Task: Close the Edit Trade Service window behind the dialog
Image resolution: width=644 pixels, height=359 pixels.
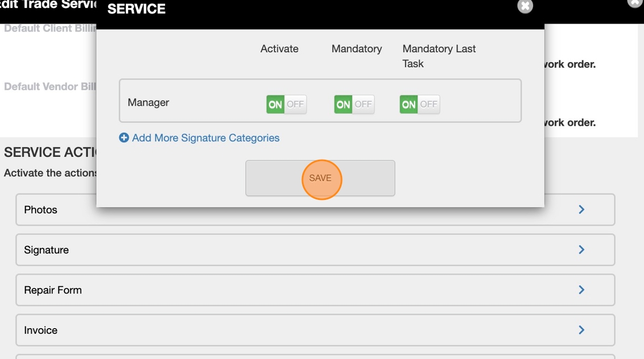Action: coord(634,2)
